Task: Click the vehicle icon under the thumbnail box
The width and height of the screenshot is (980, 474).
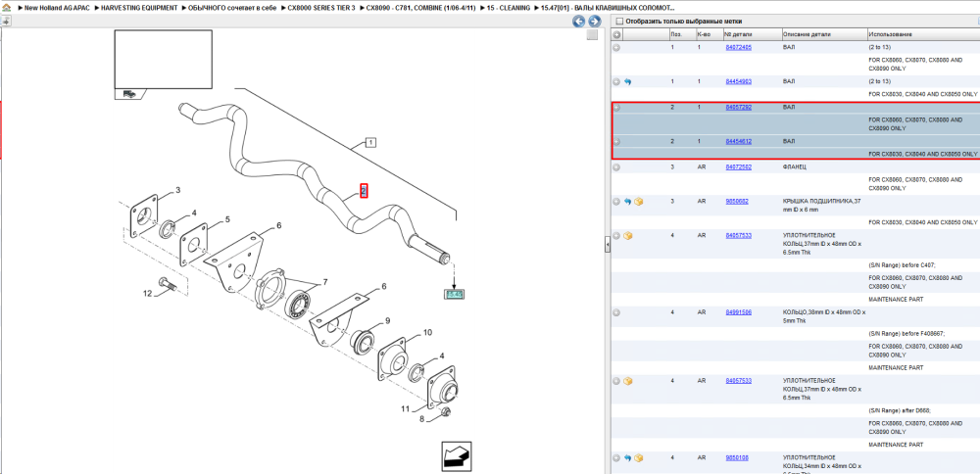Action: pos(129,94)
